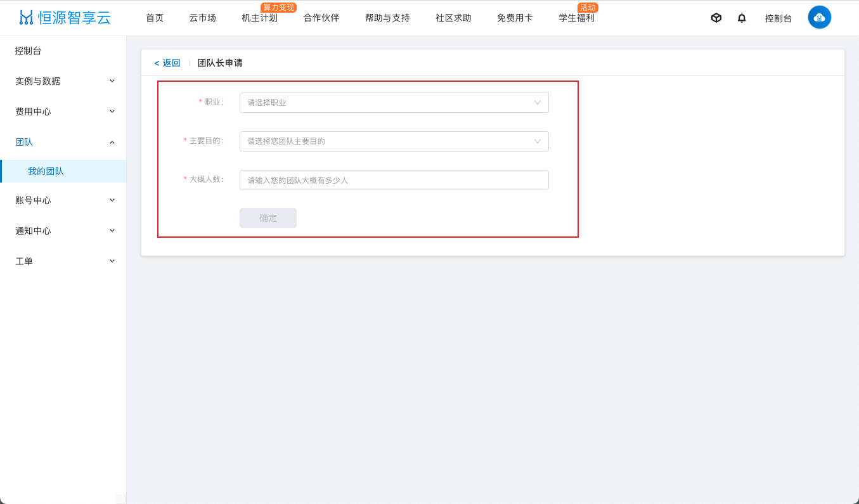
Task: Open 免费用卡 in top navigation
Action: pos(515,18)
